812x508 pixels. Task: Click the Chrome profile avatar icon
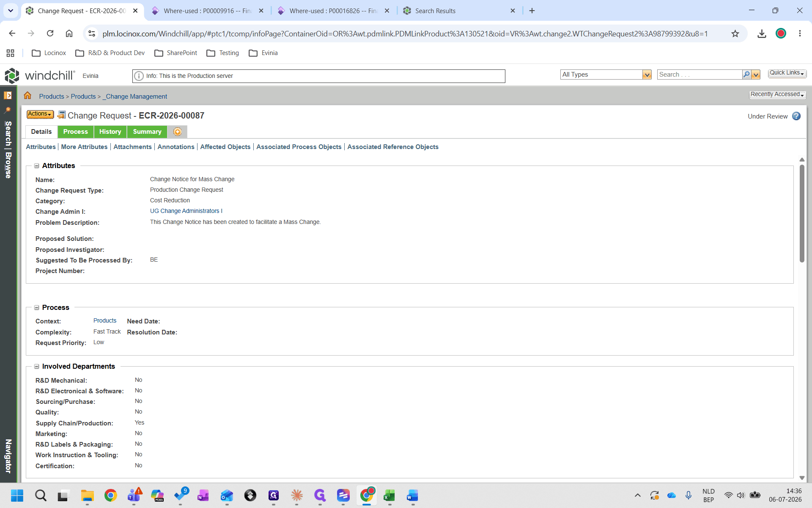[x=781, y=33]
